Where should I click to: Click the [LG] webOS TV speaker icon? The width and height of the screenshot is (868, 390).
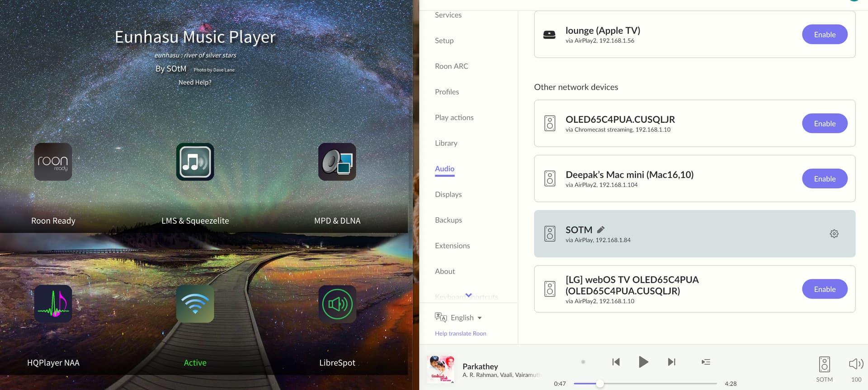550,289
